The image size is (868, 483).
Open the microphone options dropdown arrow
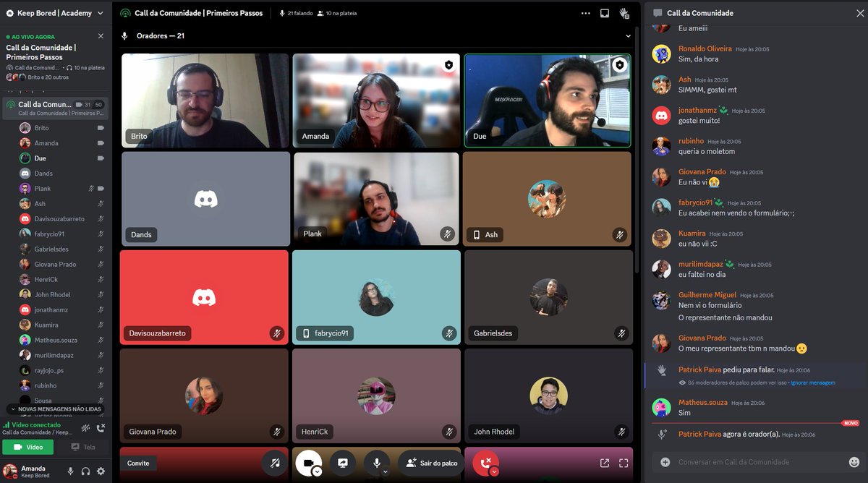(386, 471)
